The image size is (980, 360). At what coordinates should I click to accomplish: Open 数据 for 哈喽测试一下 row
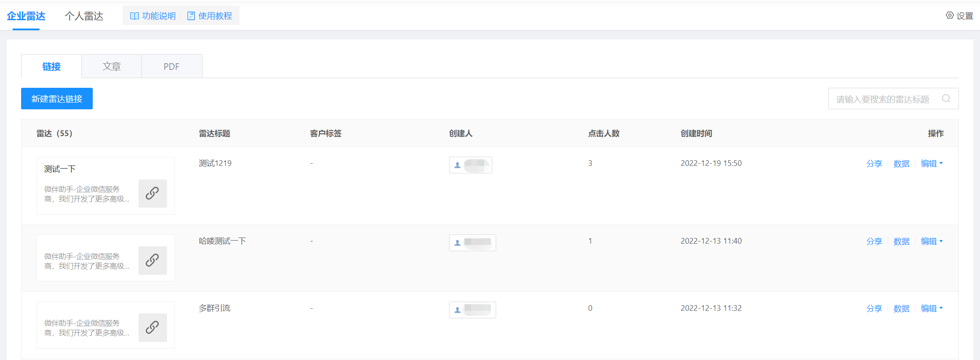[x=901, y=241]
